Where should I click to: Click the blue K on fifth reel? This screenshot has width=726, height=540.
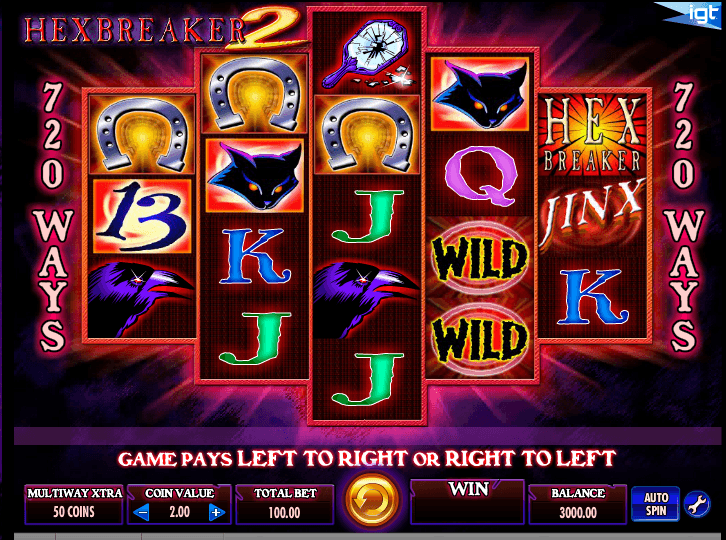[x=593, y=297]
